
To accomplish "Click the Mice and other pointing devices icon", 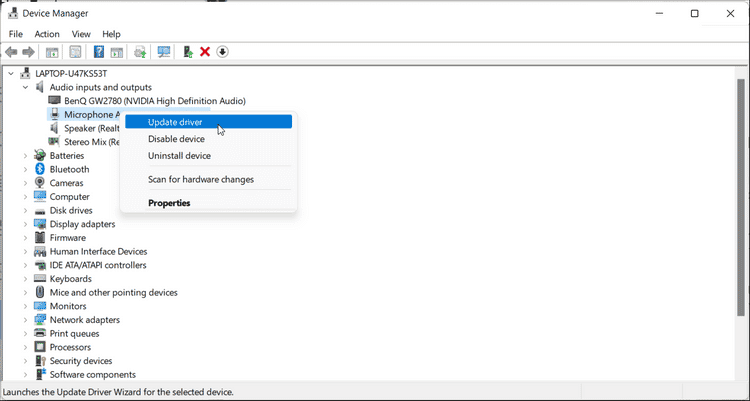I will [40, 292].
